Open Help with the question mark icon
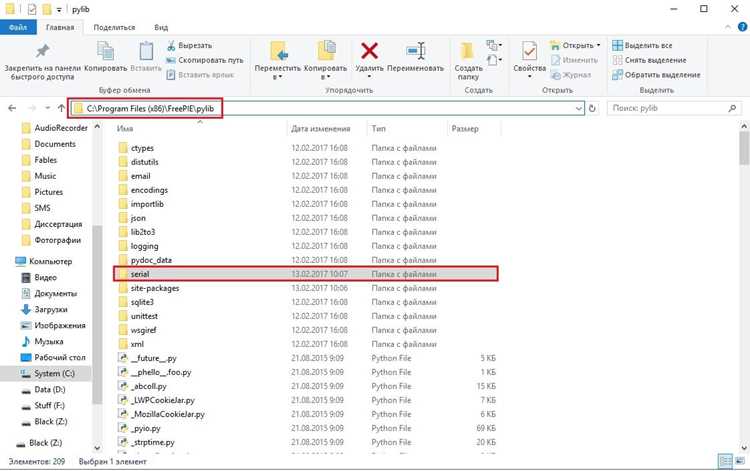The width and height of the screenshot is (750, 471). pyautogui.click(x=742, y=27)
